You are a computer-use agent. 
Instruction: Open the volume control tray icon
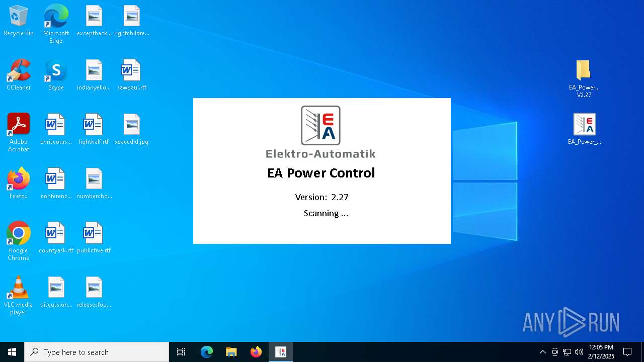(x=579, y=352)
